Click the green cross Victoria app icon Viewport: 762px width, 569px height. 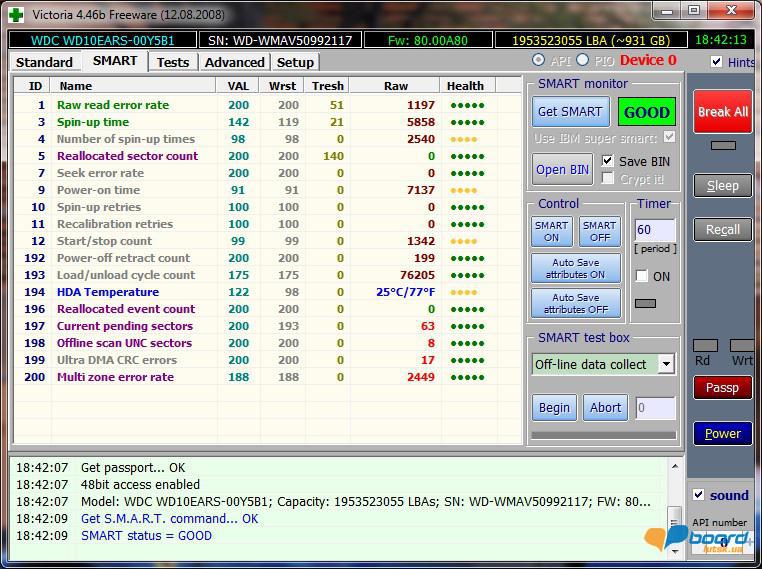click(x=14, y=13)
